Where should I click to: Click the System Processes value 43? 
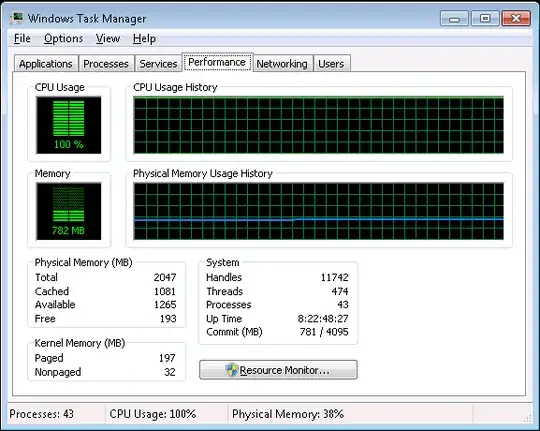click(343, 305)
